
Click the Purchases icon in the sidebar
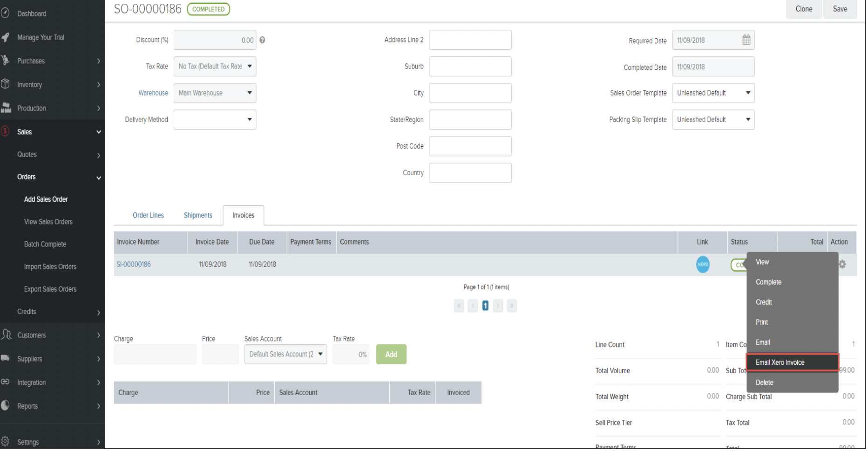[x=6, y=61]
